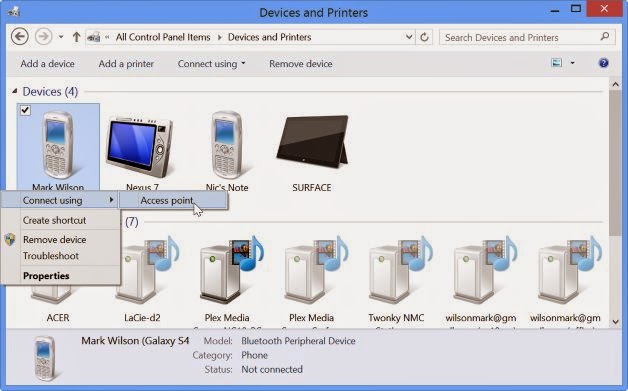Expand the breadcrumb arrow after All Control Panel Items

[x=219, y=37]
